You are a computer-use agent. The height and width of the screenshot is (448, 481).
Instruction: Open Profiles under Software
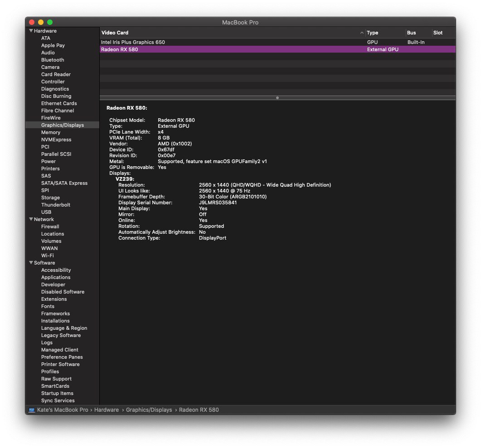coord(50,372)
